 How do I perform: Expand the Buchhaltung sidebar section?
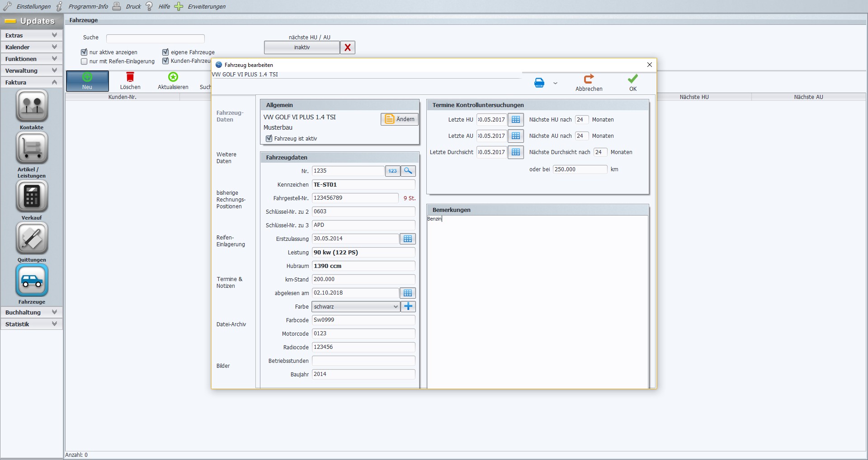point(32,312)
